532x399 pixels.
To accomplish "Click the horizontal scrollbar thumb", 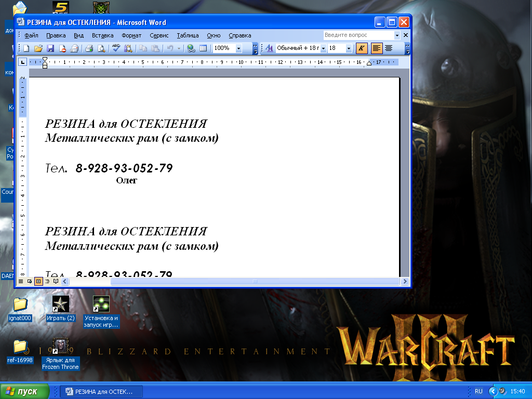I will (255, 281).
